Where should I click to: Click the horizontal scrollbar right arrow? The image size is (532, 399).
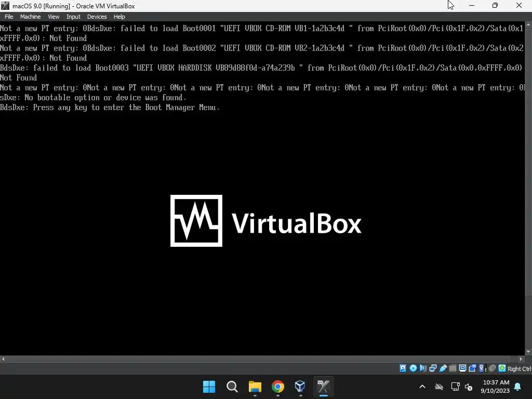pyautogui.click(x=522, y=359)
